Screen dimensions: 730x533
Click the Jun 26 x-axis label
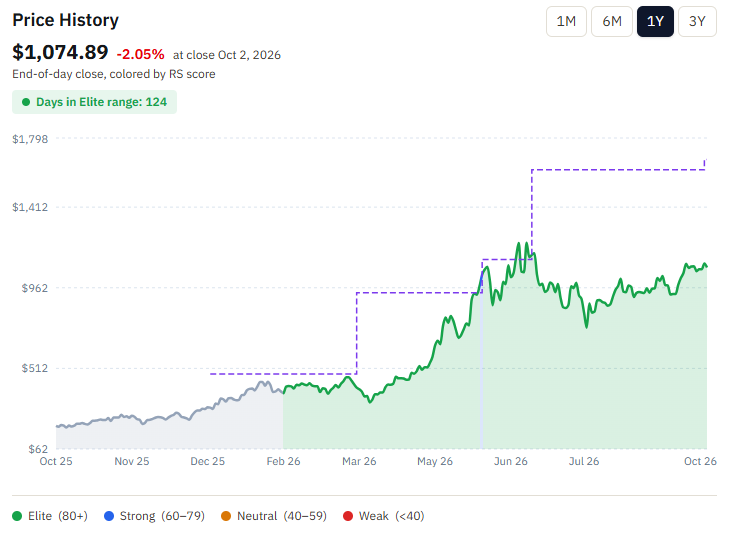click(x=511, y=461)
